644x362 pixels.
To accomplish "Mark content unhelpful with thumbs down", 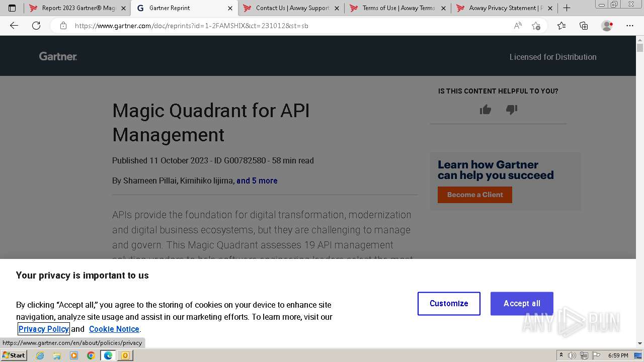I will pyautogui.click(x=512, y=110).
